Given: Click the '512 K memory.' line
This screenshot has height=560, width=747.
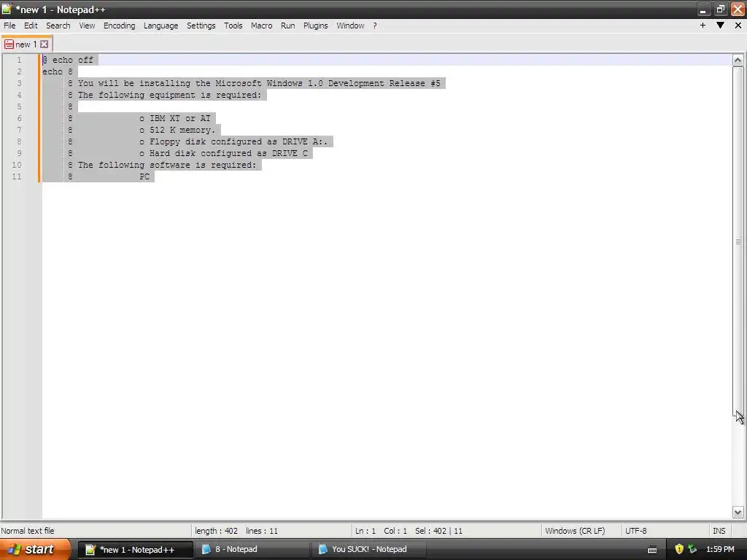Looking at the screenshot, I should coord(177,130).
